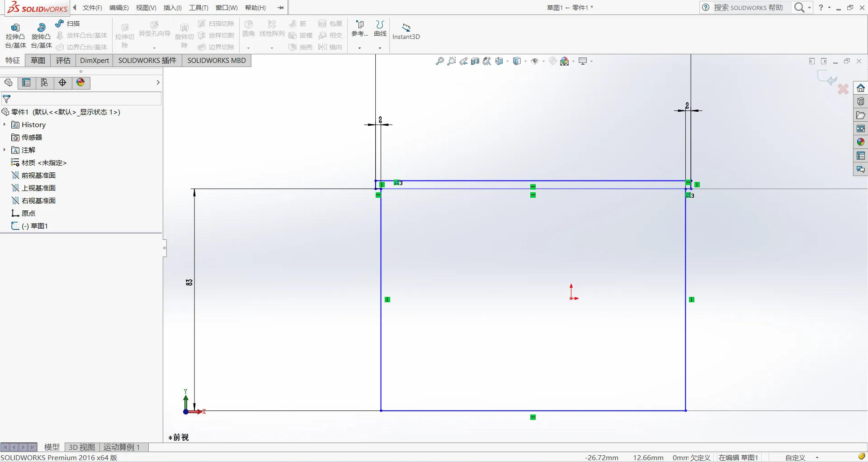Open View Orientation dropdown arrow
The width and height of the screenshot is (868, 462).
tap(507, 61)
